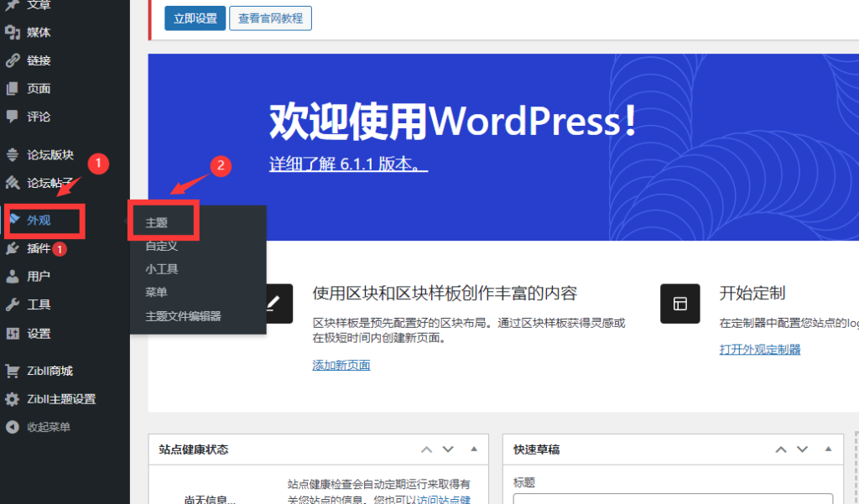859x504 pixels.
Task: Click the 设置 settings sliders icon
Action: (x=13, y=334)
